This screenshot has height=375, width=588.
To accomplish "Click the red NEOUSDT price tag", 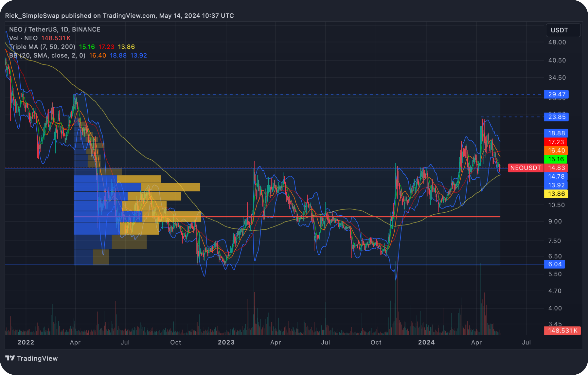I will [x=525, y=168].
